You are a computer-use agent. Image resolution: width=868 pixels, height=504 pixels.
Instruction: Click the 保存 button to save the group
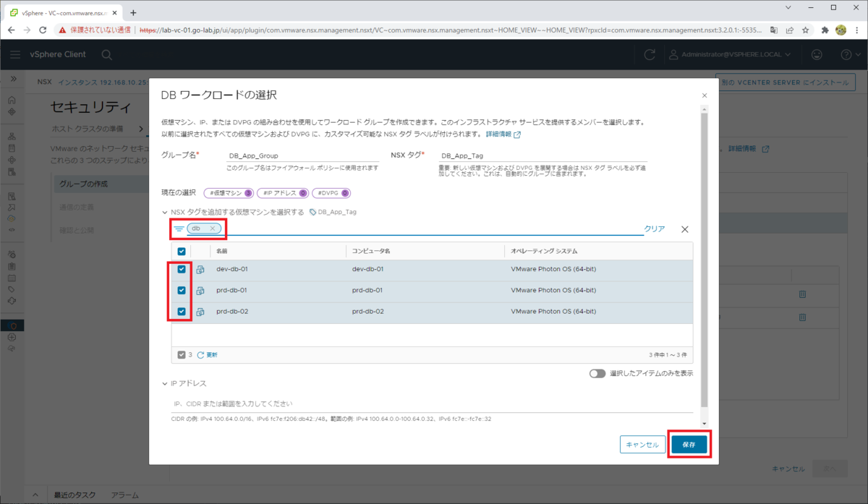[x=689, y=444]
